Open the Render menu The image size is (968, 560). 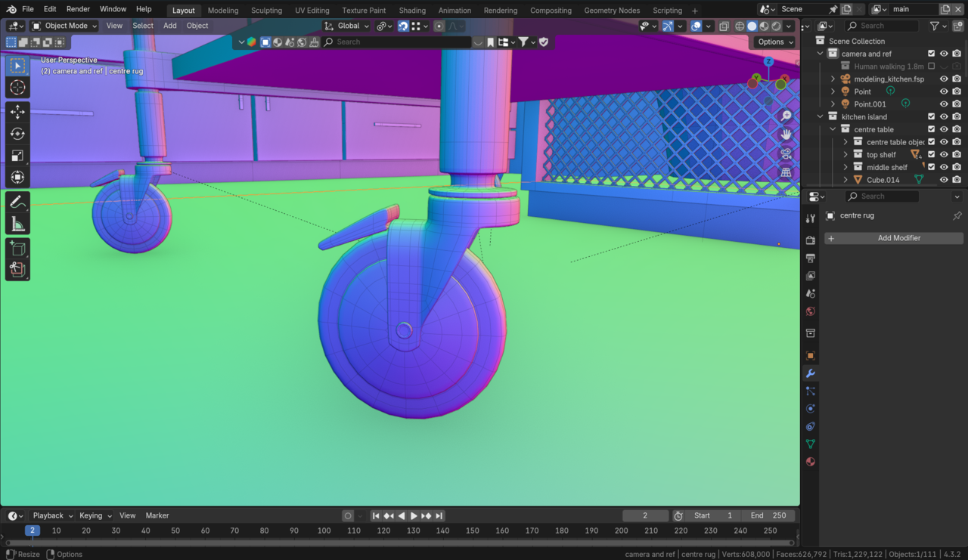[78, 9]
